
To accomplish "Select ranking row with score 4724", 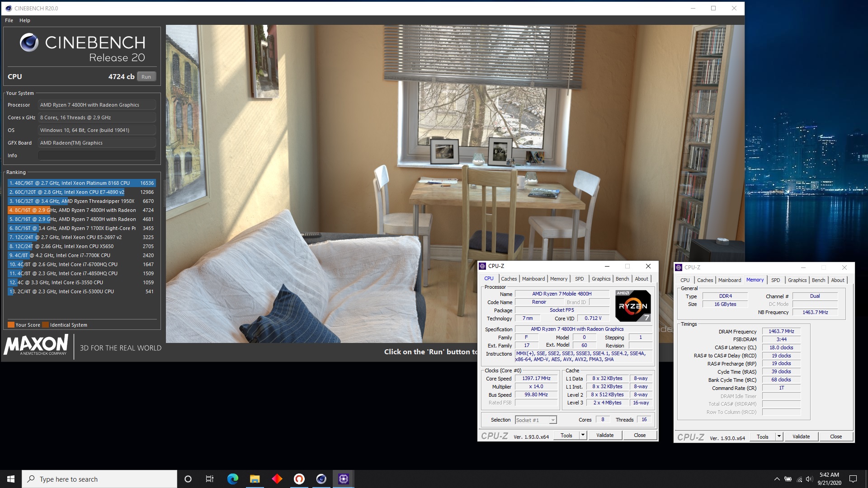I will click(x=81, y=210).
